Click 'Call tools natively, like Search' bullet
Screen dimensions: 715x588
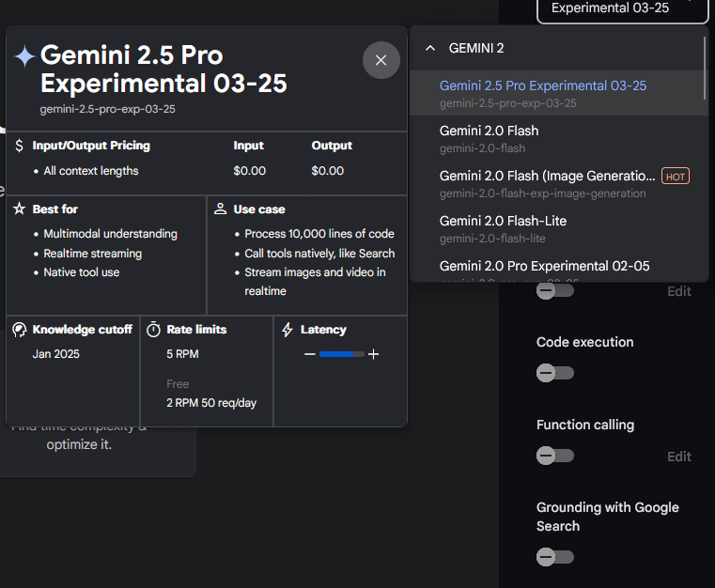coord(319,254)
